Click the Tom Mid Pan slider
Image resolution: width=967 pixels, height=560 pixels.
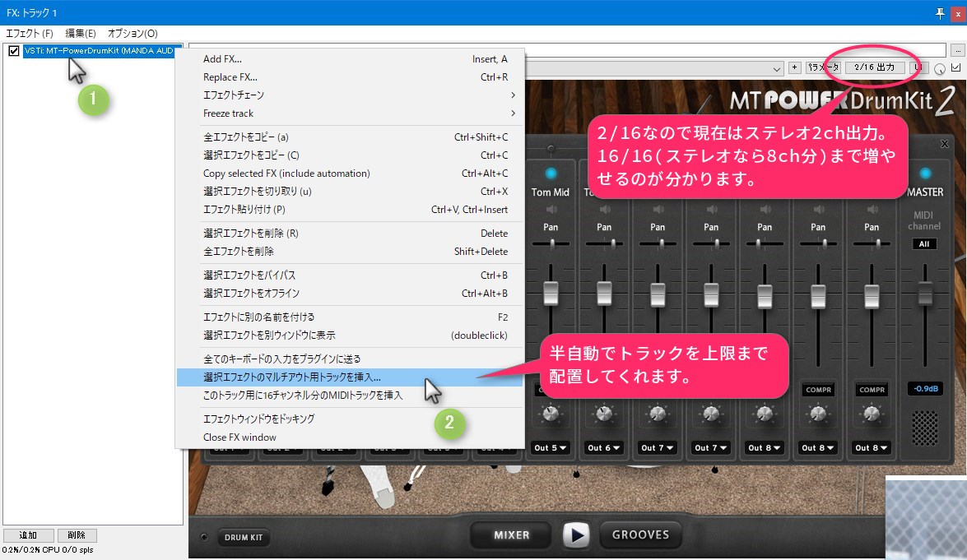click(551, 244)
